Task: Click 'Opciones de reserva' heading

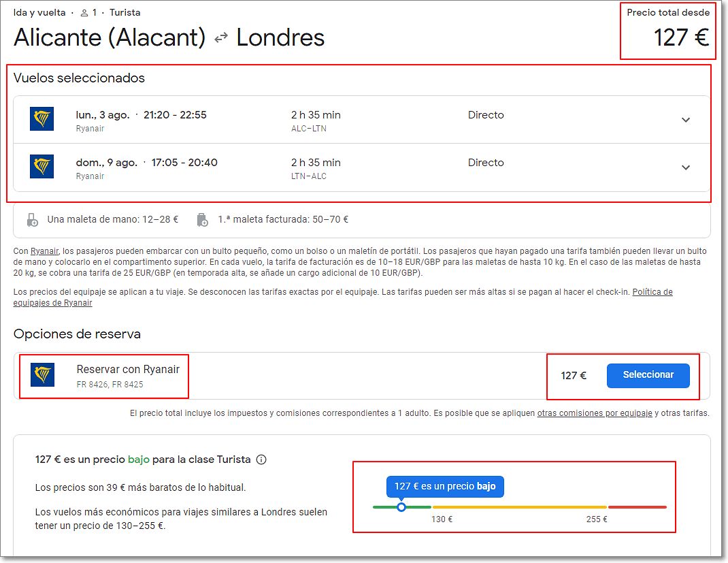Action: point(77,334)
